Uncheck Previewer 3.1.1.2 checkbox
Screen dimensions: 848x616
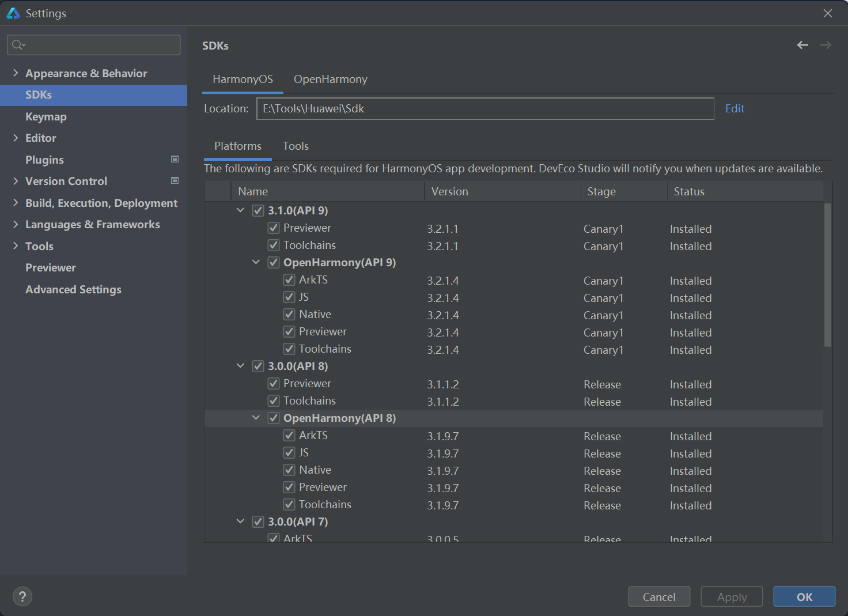[274, 384]
